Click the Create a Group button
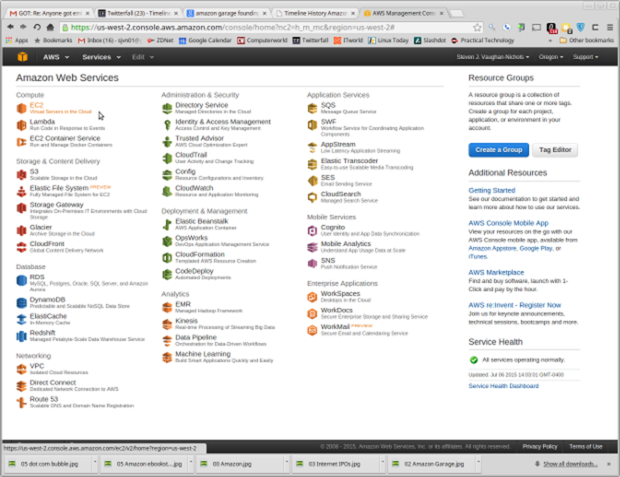620x477 pixels. (x=499, y=150)
